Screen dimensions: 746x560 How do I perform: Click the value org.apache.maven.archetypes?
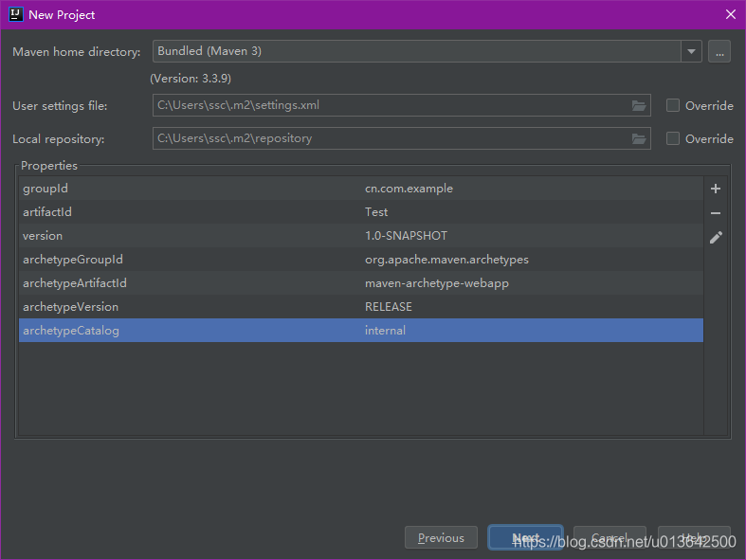446,260
